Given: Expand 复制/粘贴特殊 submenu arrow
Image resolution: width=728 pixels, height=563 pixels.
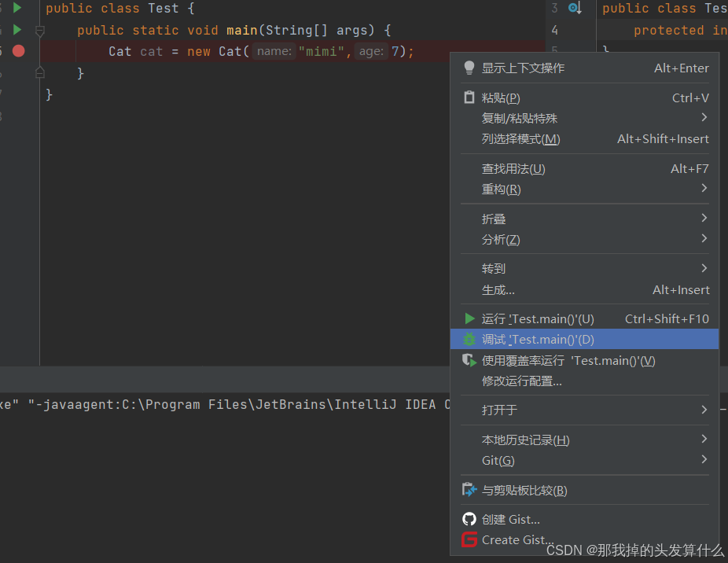Looking at the screenshot, I should [704, 117].
